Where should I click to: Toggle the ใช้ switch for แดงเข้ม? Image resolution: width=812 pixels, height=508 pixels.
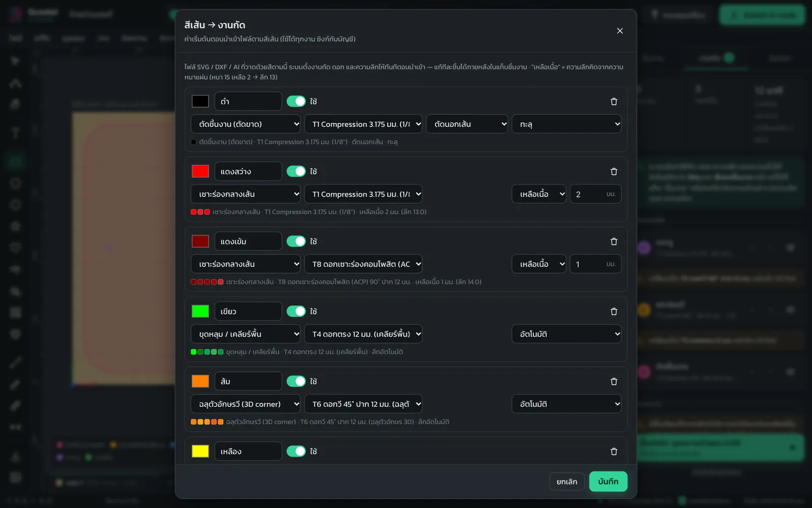pyautogui.click(x=296, y=241)
